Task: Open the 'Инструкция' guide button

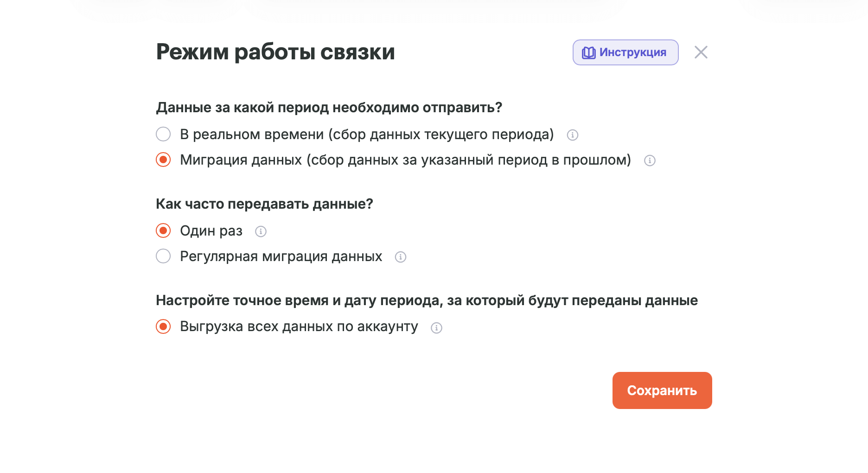Action: [625, 52]
